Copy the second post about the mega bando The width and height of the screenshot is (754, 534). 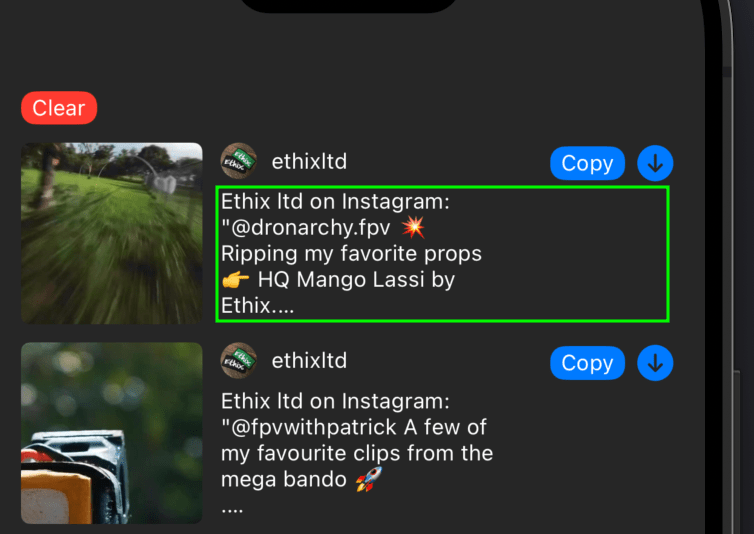pos(587,363)
